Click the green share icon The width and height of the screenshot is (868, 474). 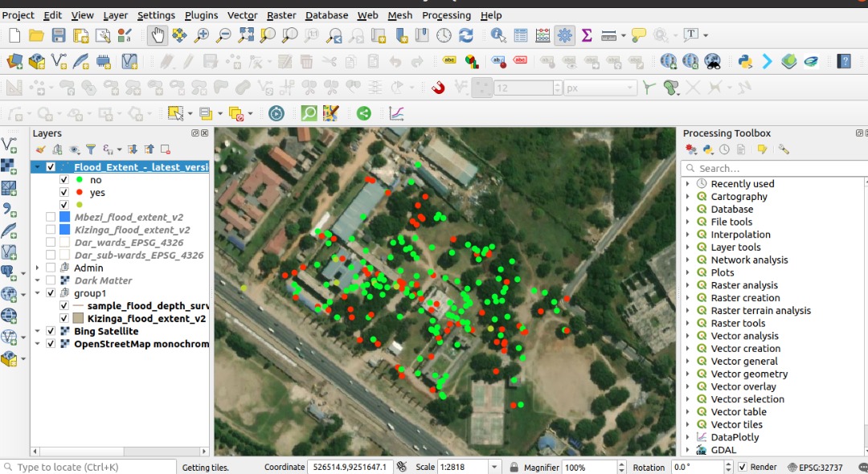click(364, 113)
